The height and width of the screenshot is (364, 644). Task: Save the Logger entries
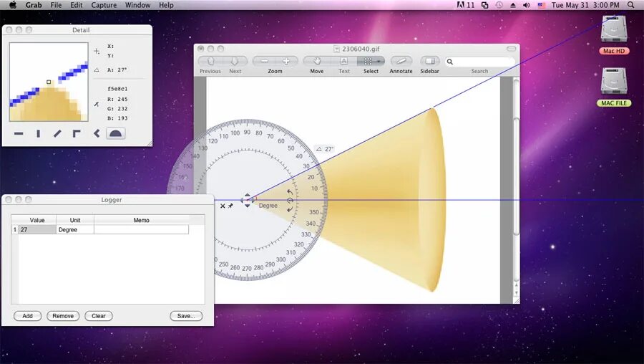click(186, 316)
